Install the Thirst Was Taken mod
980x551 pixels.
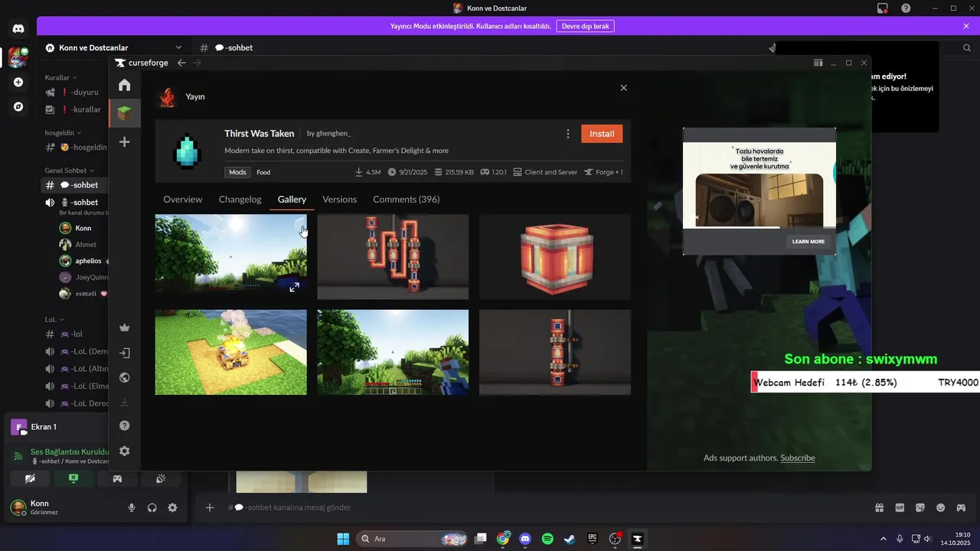click(x=602, y=134)
